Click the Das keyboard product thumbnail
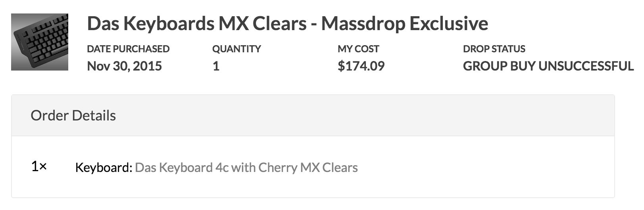This screenshot has width=644, height=210. pos(40,42)
